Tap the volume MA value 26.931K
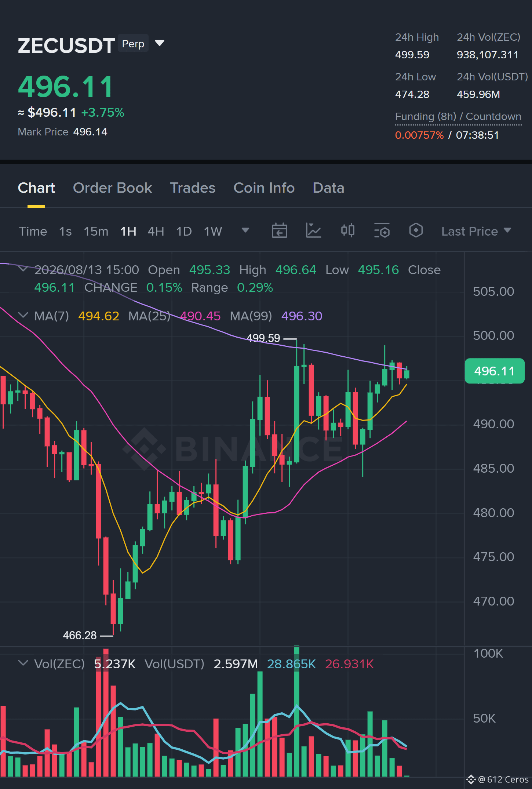This screenshot has width=532, height=789. click(349, 664)
